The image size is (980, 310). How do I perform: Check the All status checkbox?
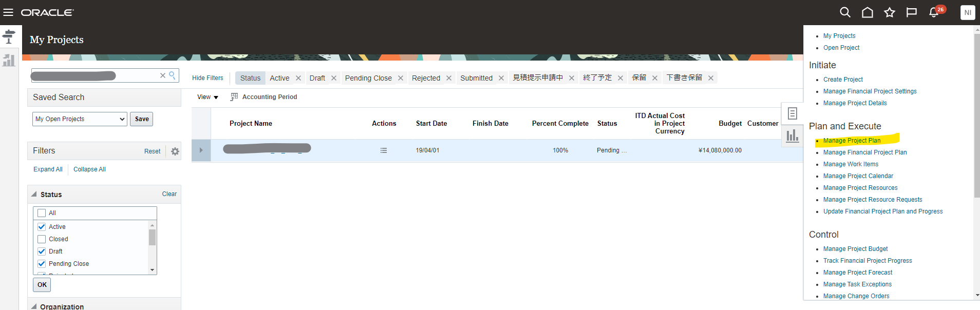point(42,213)
